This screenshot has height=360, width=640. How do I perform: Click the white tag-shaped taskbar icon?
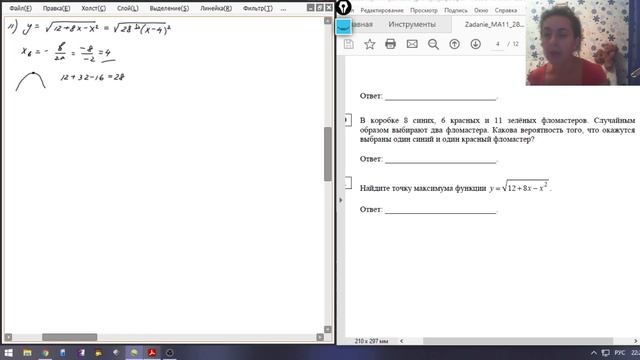pos(116,353)
